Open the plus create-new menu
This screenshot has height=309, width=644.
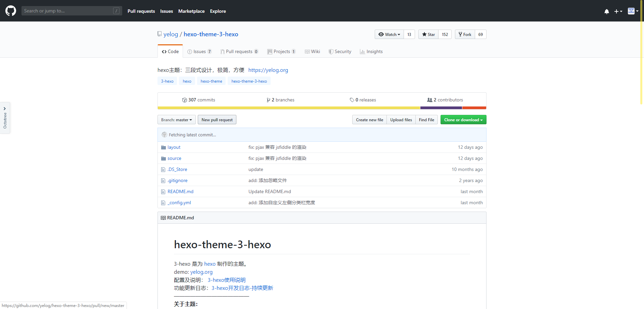(618, 11)
